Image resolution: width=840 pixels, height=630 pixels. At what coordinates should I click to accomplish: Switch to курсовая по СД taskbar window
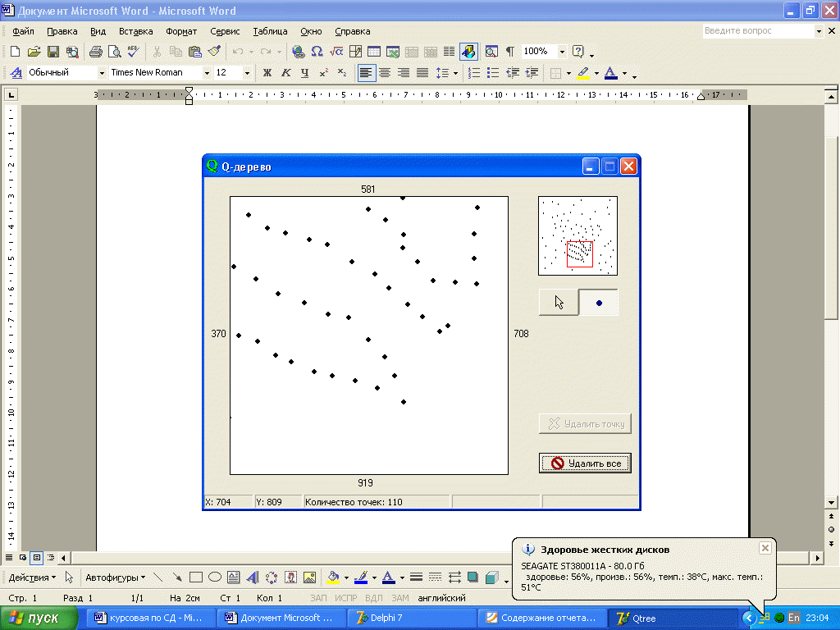[150, 618]
